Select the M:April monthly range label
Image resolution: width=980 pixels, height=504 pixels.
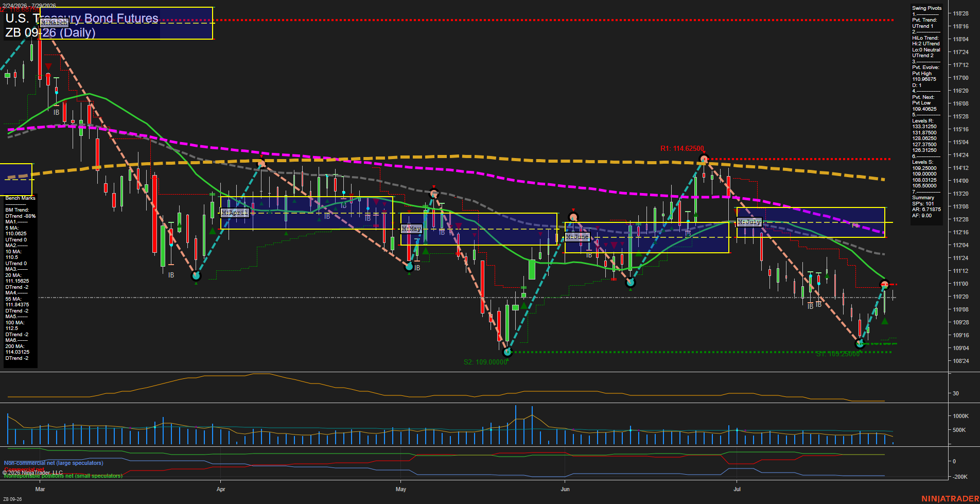pos(235,213)
